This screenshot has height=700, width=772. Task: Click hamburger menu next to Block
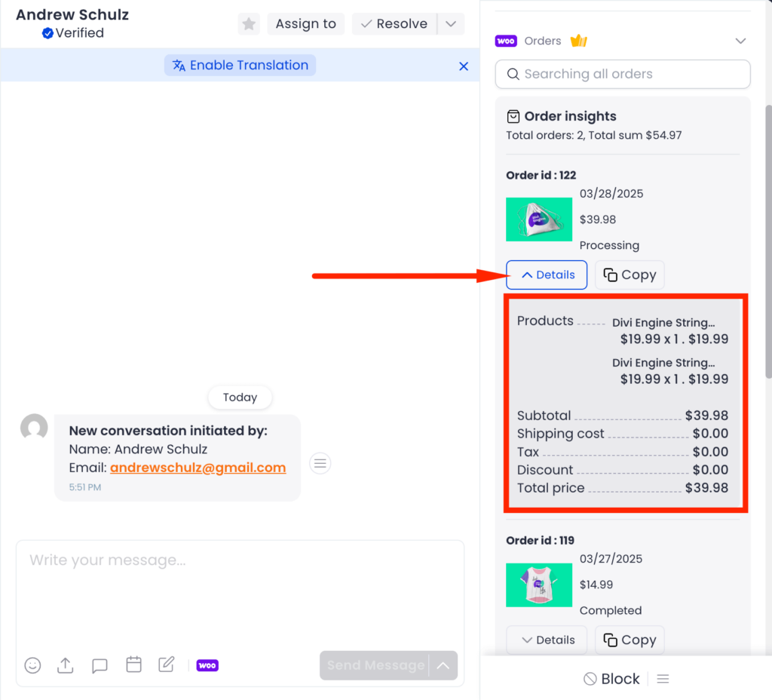coord(663,679)
